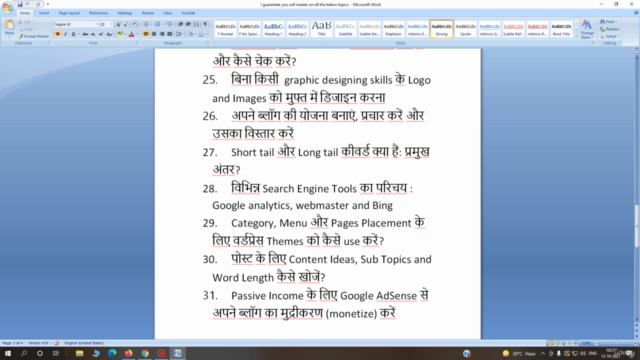640x360 pixels.
Task: Toggle Underline formatting
Action: pyautogui.click(x=73, y=34)
